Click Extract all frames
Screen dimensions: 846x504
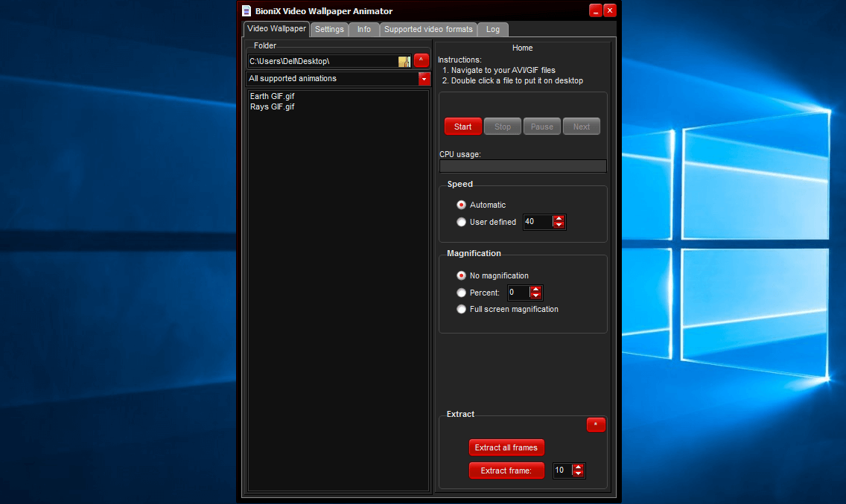[x=506, y=447]
